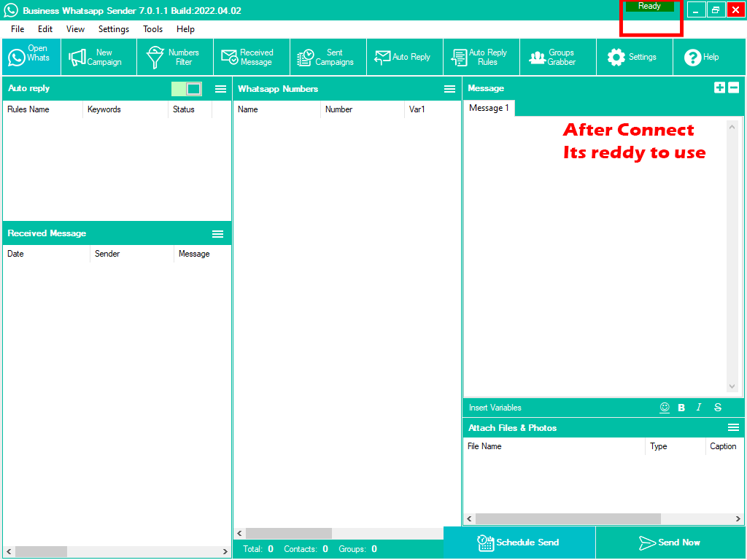Click Received Message list scroll right arrow
This screenshot has height=560, width=747.
click(225, 551)
